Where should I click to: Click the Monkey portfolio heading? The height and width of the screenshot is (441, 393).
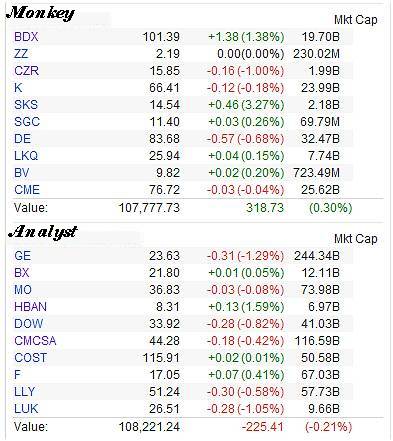click(x=40, y=14)
